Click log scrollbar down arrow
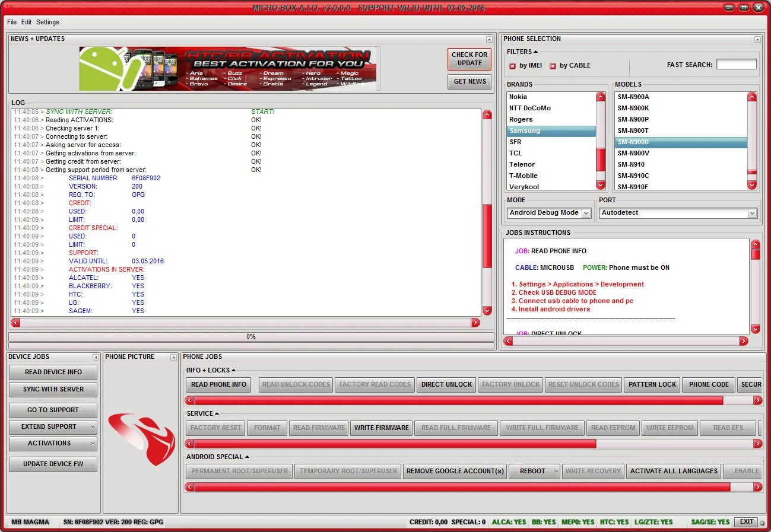 click(x=487, y=311)
